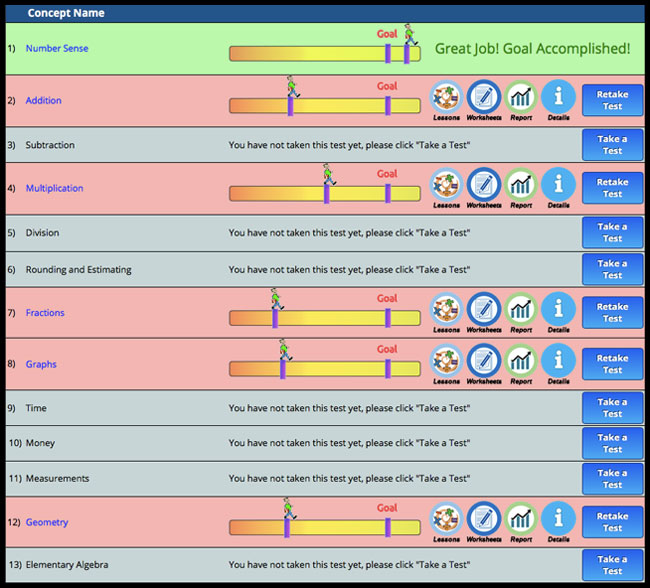This screenshot has height=588, width=650.
Task: Click the Goal marker on Multiplication progress bar
Action: pos(388,194)
